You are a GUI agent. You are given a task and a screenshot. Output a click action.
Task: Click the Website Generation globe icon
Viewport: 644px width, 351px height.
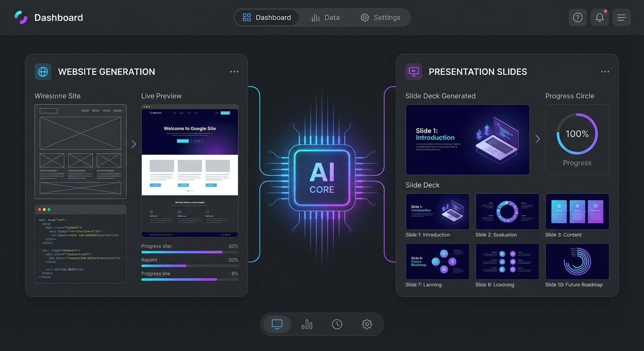43,72
